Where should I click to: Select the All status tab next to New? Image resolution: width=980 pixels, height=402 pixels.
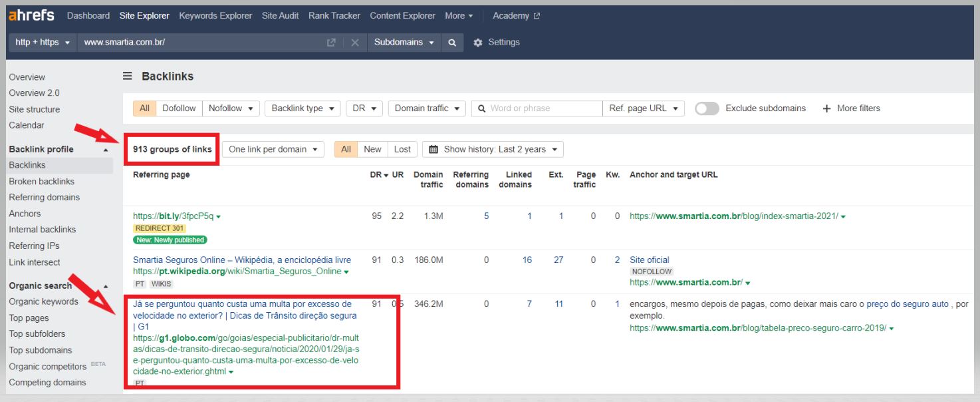(x=346, y=149)
